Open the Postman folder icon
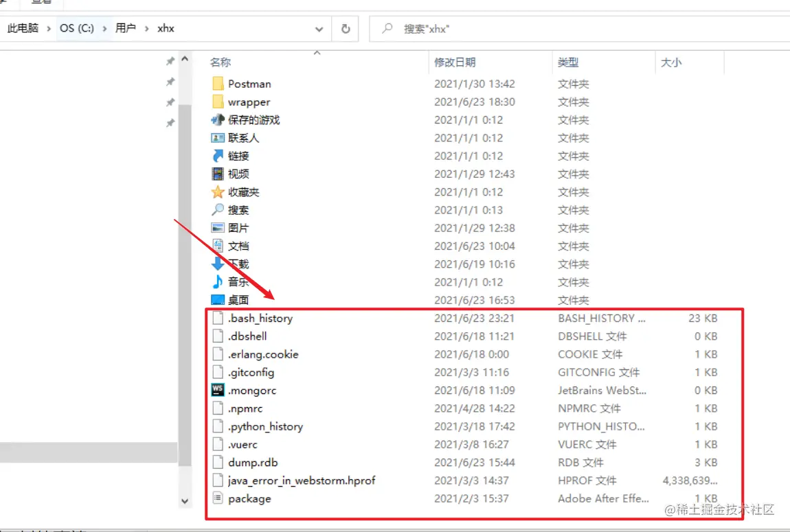 click(x=218, y=84)
